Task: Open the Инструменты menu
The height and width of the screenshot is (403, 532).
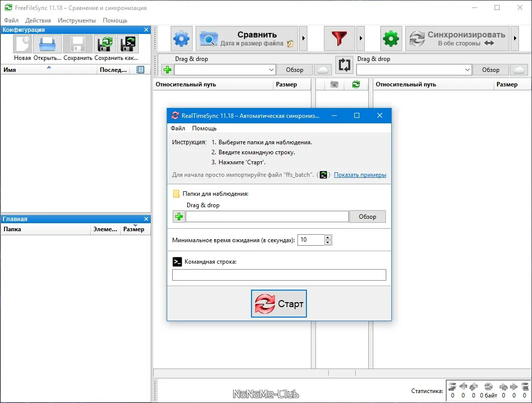Action: pos(77,20)
